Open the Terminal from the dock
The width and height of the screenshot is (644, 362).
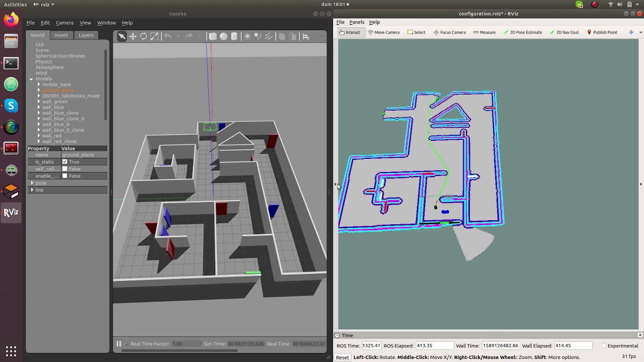coord(11,63)
